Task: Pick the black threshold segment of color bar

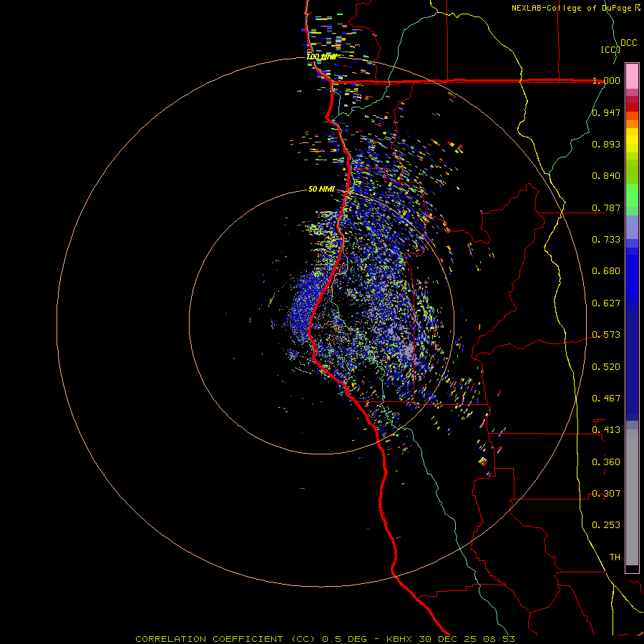Action: coord(632,568)
